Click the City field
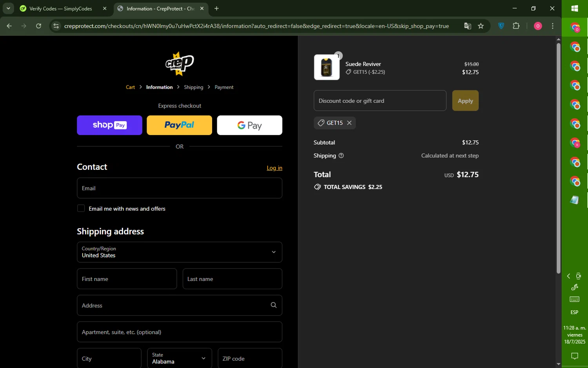This screenshot has width=588, height=368. (x=109, y=358)
